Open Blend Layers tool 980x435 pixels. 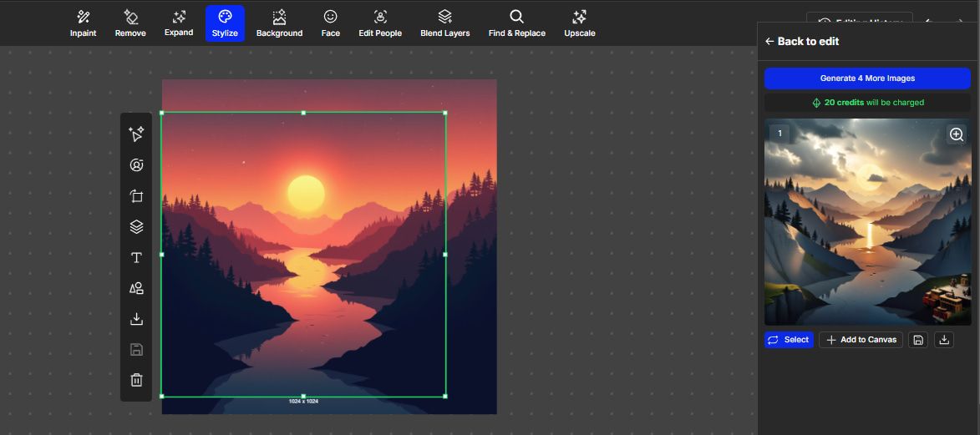tap(445, 23)
